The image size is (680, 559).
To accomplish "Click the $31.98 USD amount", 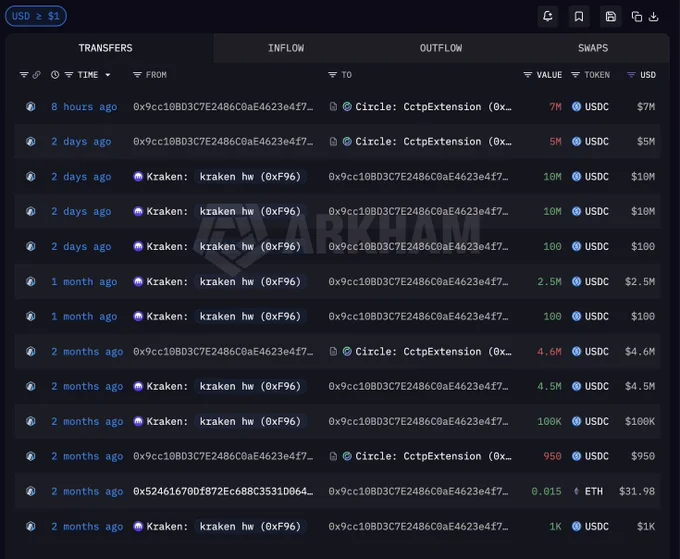I will (x=637, y=491).
